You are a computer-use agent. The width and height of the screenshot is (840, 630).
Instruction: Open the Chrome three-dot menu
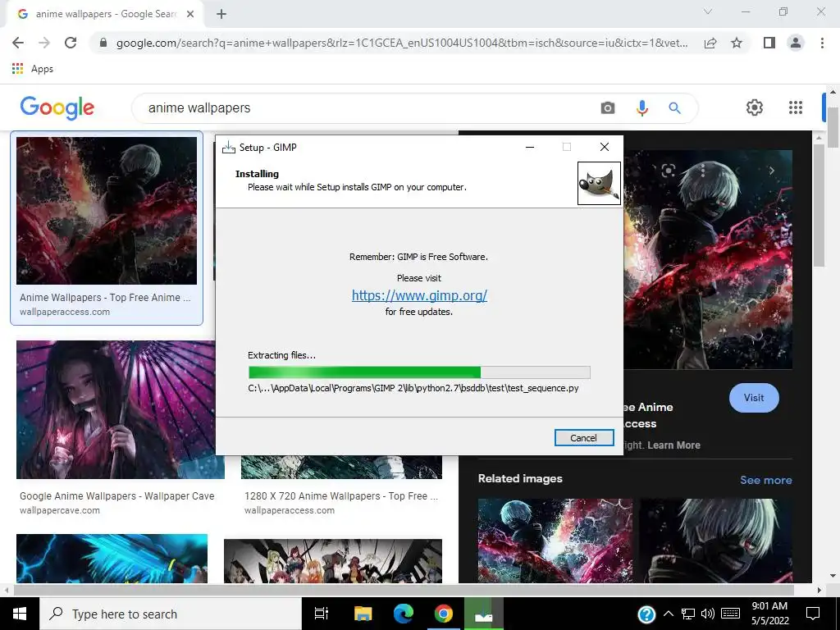[822, 43]
